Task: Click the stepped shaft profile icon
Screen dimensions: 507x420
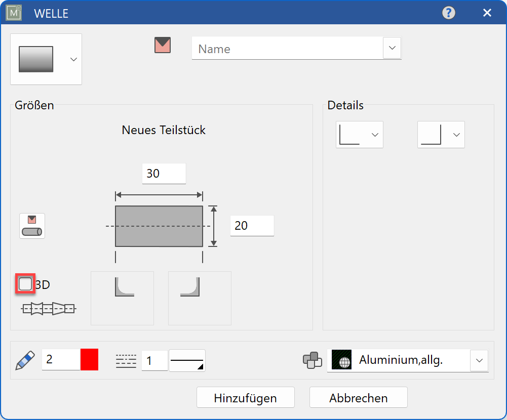Action: pos(48,308)
